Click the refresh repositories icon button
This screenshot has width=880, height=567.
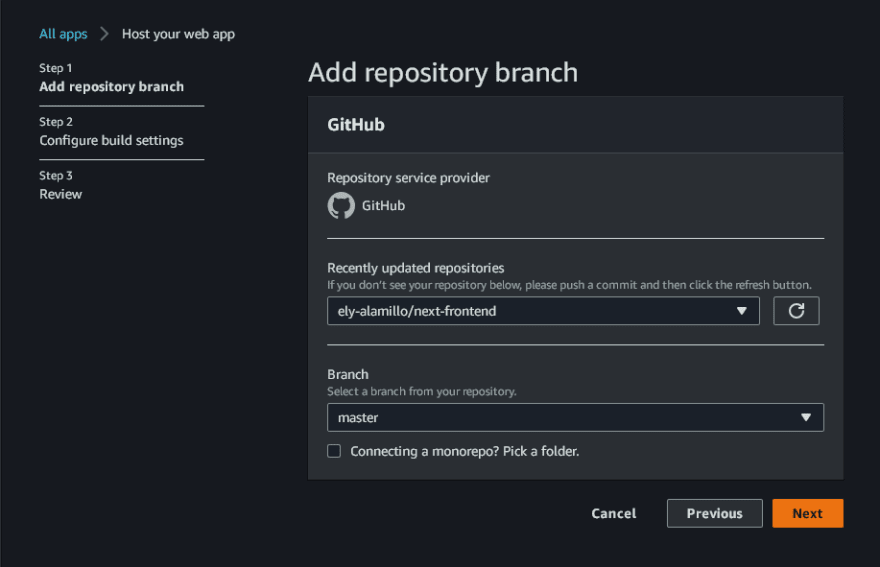click(x=796, y=310)
